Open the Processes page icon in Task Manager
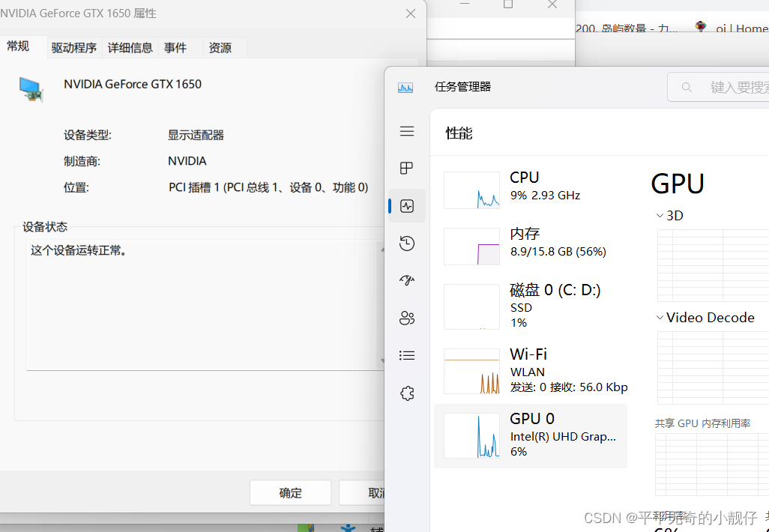The width and height of the screenshot is (769, 532). 406,168
